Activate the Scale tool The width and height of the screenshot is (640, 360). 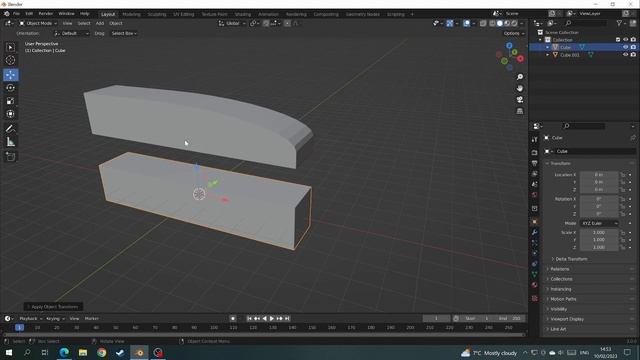11,101
